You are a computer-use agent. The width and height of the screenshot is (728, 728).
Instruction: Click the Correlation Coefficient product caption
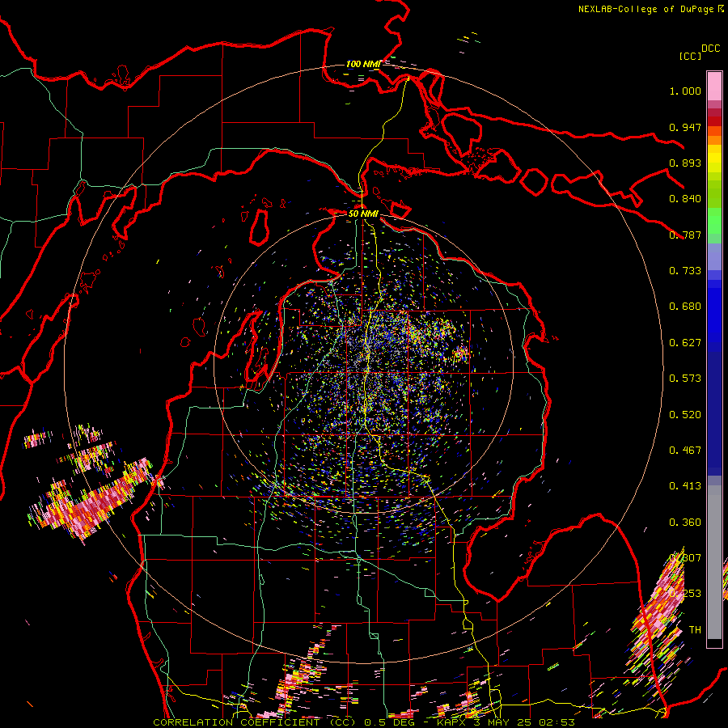tap(364, 722)
